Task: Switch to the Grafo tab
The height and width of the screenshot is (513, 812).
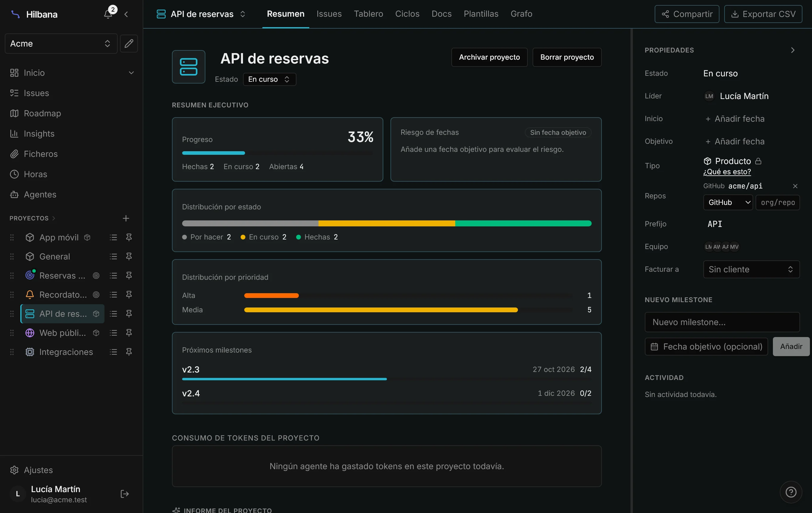Action: tap(521, 14)
